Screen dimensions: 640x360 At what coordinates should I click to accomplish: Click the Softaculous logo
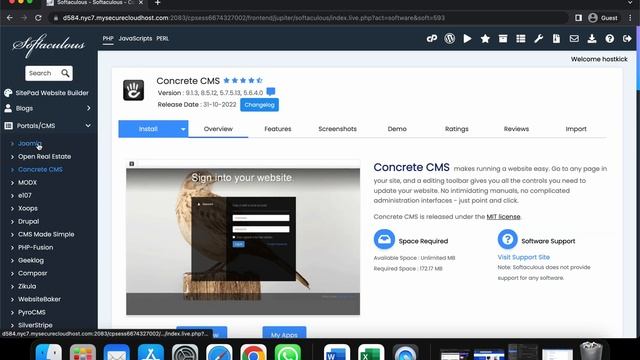click(49, 45)
